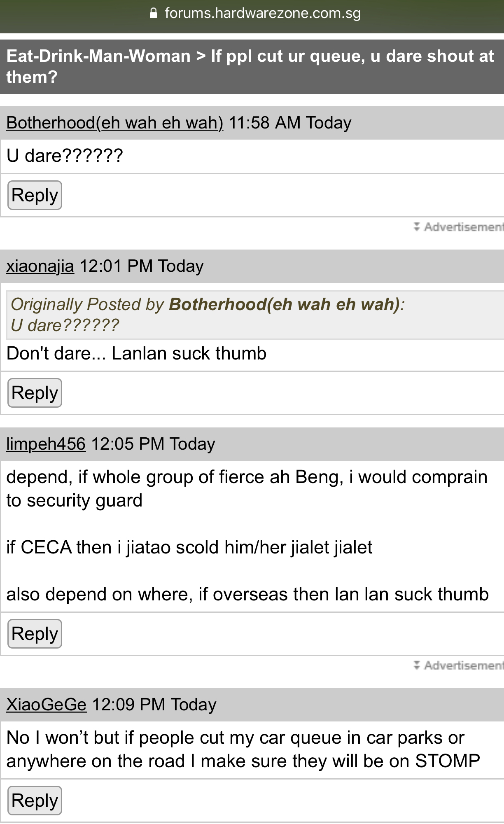Open the Eat-Drink-Man-Woman forum breadcrumb
The image size is (504, 824).
pyautogui.click(x=98, y=56)
